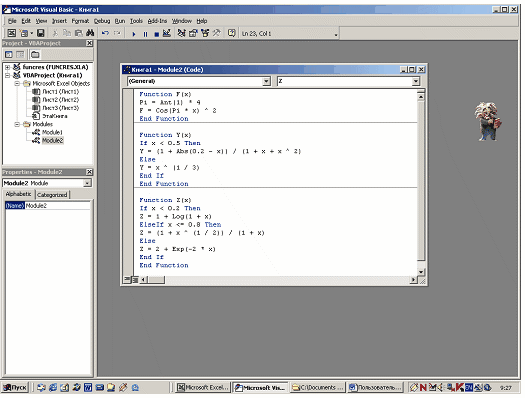Click the (Name) property value Module2
This screenshot has width=525, height=398.
(x=58, y=206)
